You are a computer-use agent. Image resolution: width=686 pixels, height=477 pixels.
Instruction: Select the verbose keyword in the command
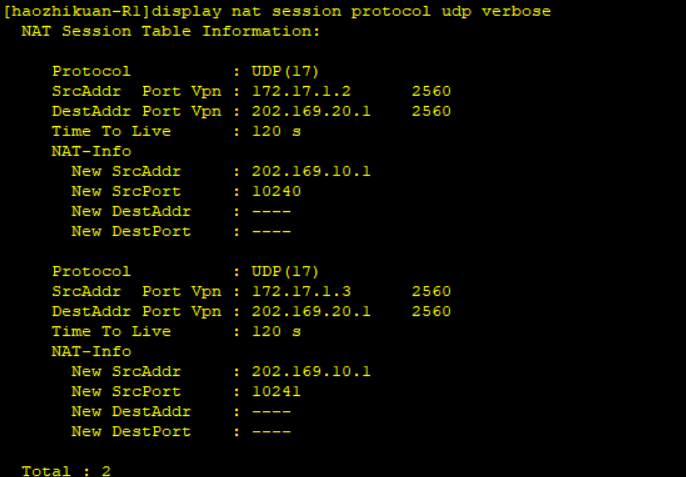tap(515, 11)
